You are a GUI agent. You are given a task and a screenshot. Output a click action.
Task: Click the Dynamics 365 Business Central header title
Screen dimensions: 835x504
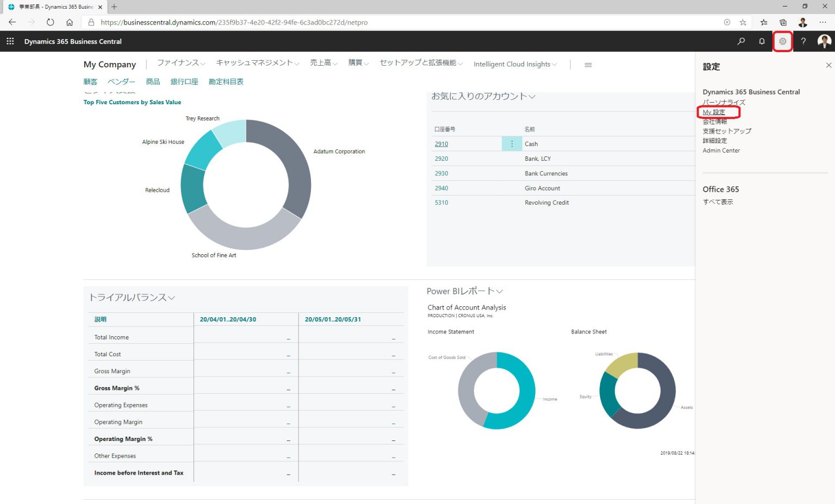pos(73,41)
